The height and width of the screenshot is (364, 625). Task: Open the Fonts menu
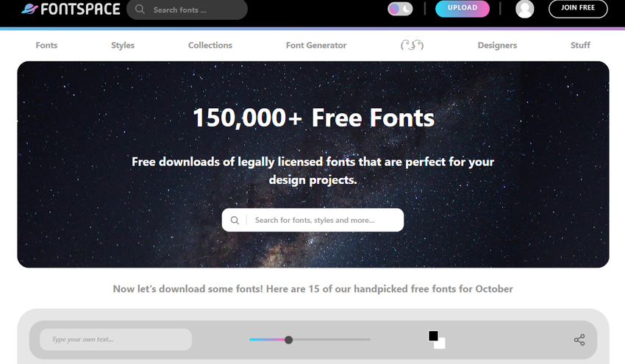pos(46,45)
